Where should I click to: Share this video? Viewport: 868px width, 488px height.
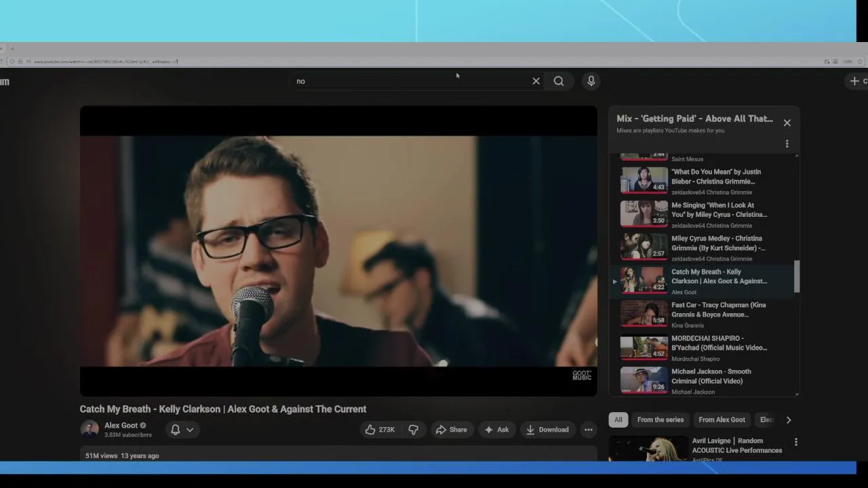click(452, 430)
